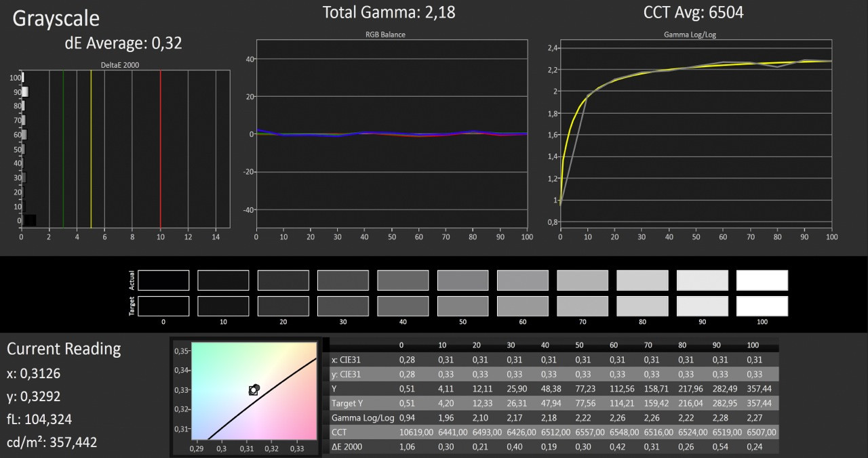This screenshot has width=868, height=458.
Task: Click the Grayscale page title
Action: tap(56, 18)
